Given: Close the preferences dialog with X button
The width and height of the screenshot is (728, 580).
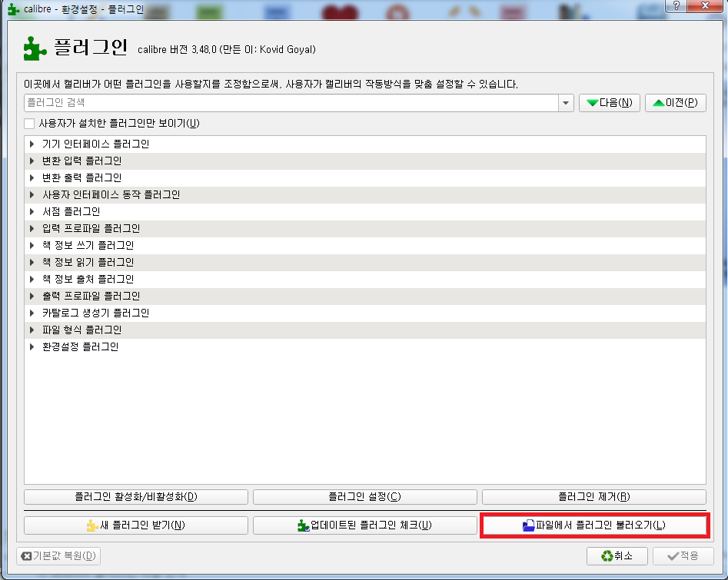Looking at the screenshot, I should (705, 6).
